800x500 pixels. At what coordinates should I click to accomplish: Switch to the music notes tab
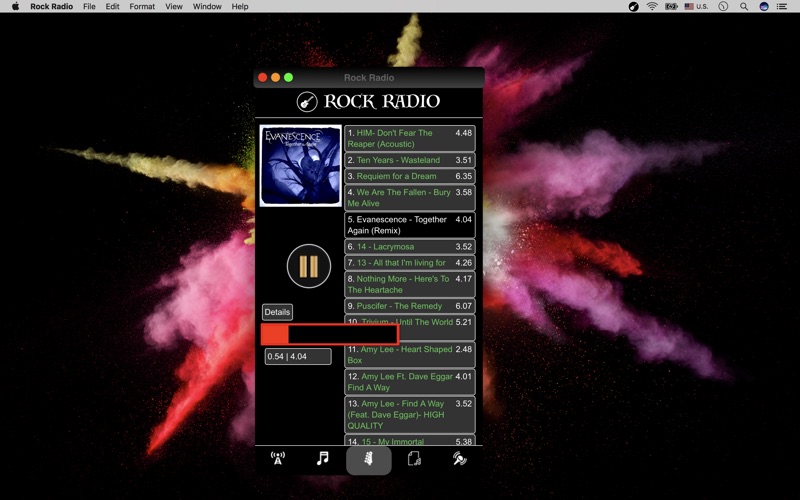coord(322,458)
